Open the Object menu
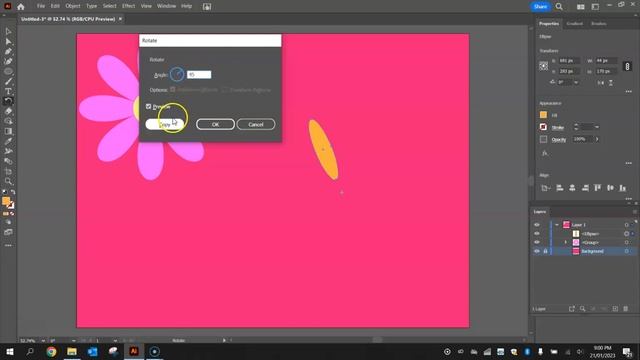The image size is (640, 360). (x=73, y=6)
